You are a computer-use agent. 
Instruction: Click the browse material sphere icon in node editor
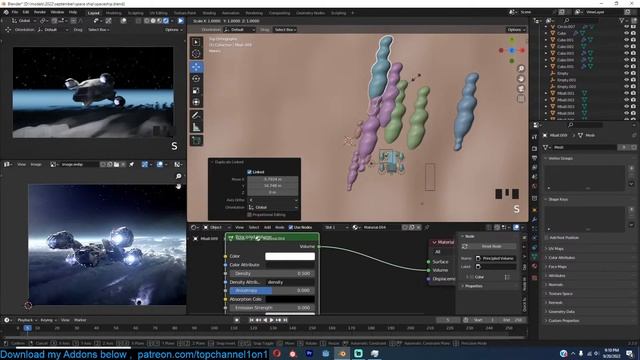356,227
